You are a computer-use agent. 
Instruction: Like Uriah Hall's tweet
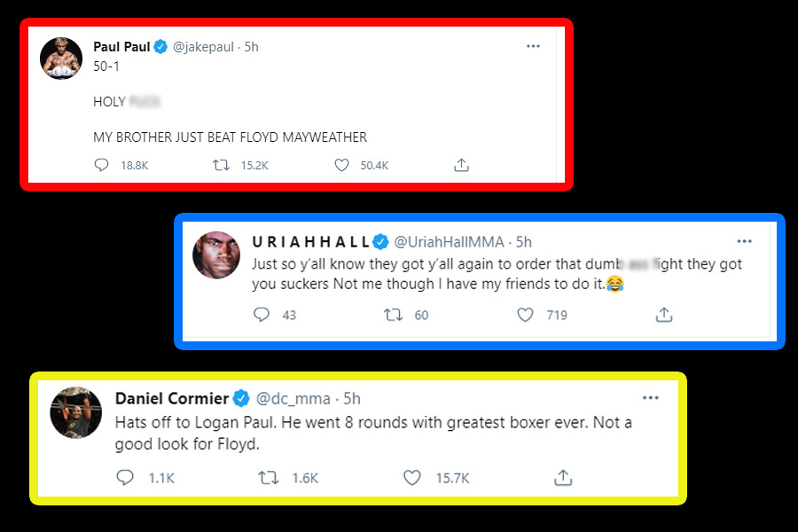(524, 315)
